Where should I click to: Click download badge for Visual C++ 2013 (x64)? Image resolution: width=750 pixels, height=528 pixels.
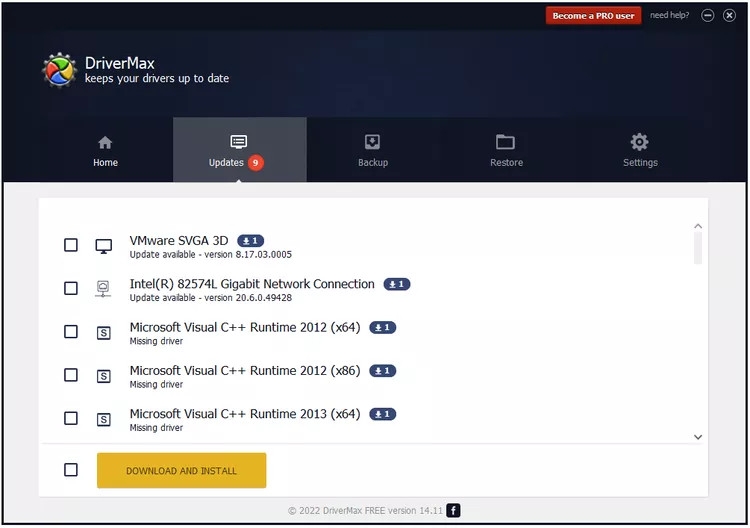point(382,414)
